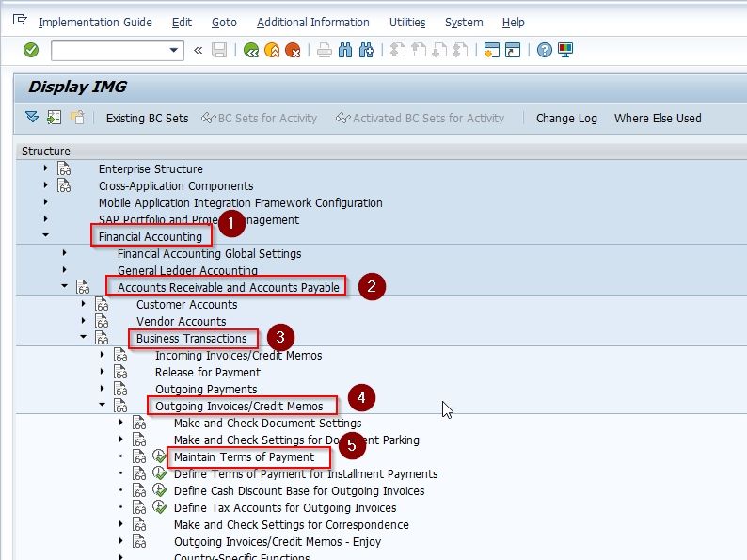
Task: Select Incoming Invoices/Credit Memos entry
Action: [x=238, y=356]
